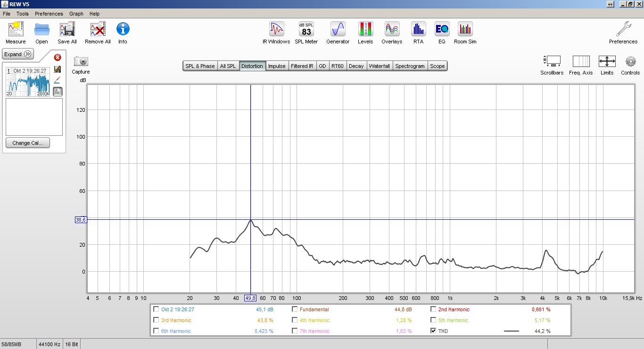Enable the 3rd Harmonic checkbox
The image size is (644, 349).
pyautogui.click(x=156, y=320)
